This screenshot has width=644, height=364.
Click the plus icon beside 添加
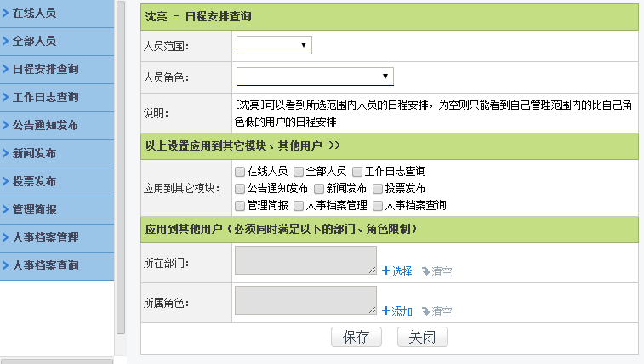tap(386, 311)
